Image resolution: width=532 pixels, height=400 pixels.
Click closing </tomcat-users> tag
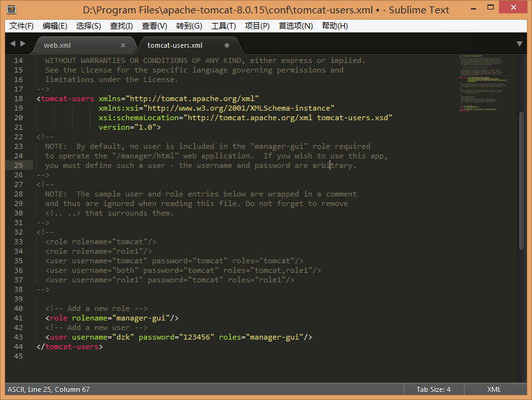tap(69, 347)
